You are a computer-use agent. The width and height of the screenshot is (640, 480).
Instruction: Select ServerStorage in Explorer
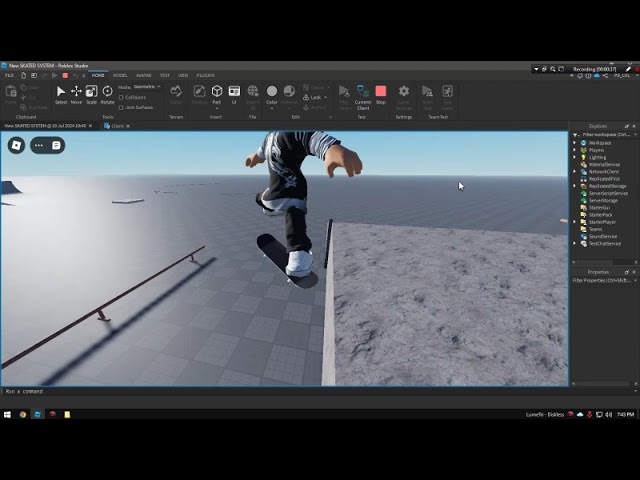[x=603, y=200]
